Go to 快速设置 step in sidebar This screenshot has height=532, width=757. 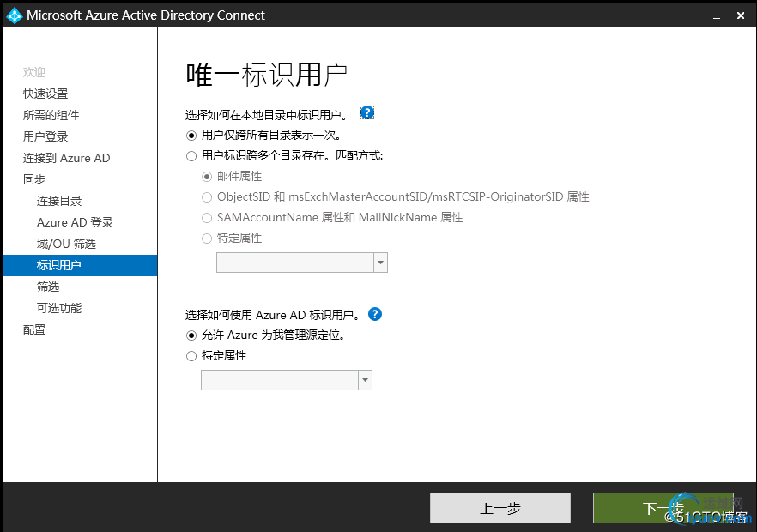(45, 94)
